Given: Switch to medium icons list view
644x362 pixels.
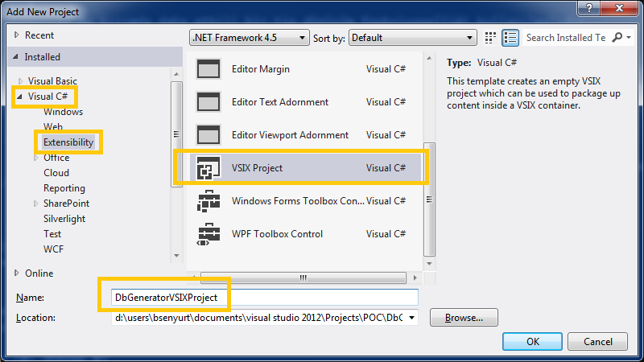Looking at the screenshot, I should point(510,38).
